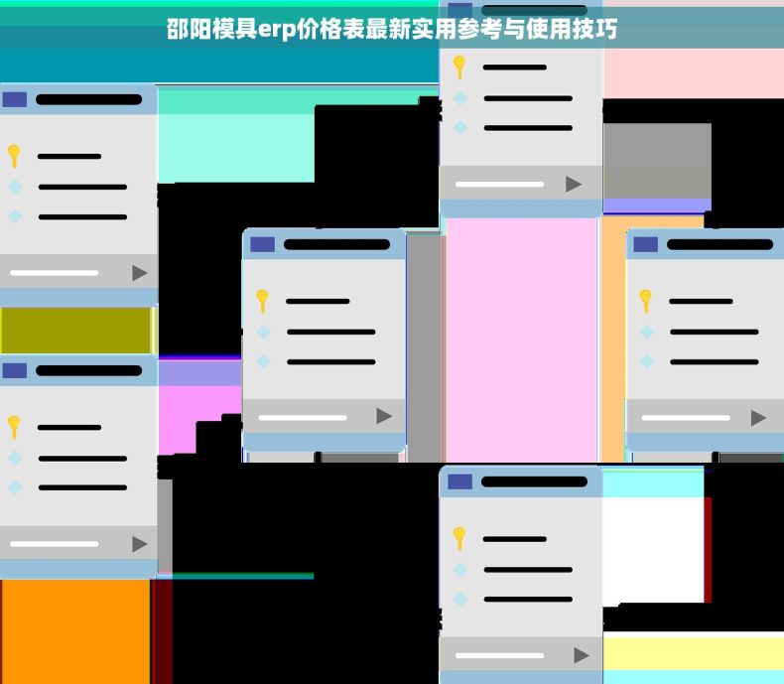
Task: Select the first diamond bullet in the far-right window
Action: [x=646, y=332]
